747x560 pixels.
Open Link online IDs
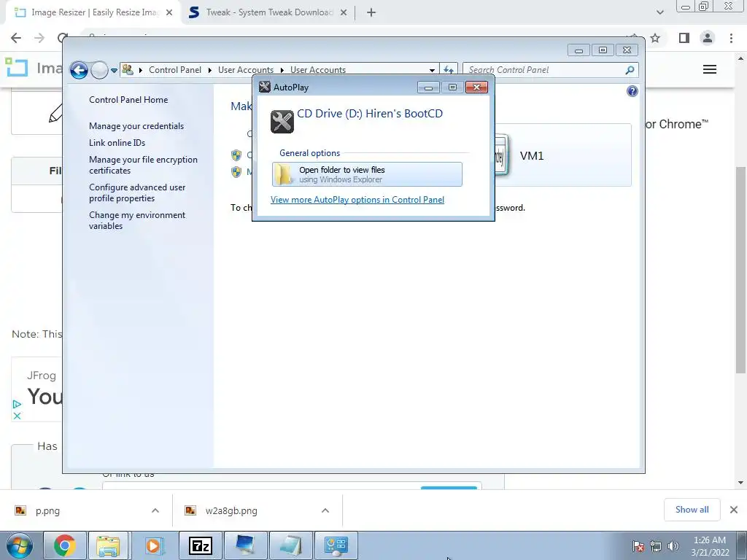tap(117, 142)
